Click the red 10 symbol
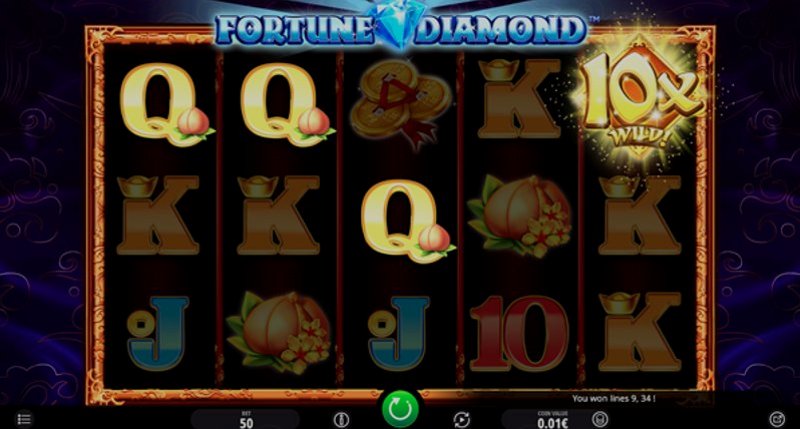800x429 pixels. [x=519, y=333]
